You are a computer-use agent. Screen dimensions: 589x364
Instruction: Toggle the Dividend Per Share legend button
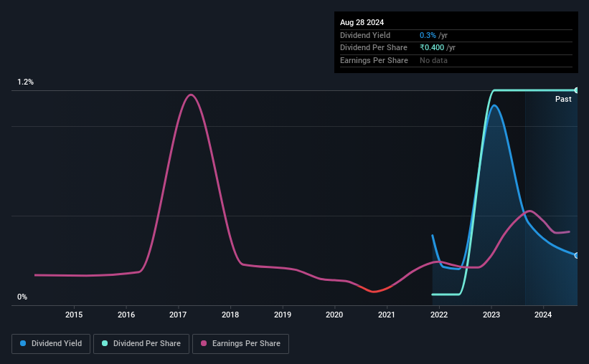coord(146,344)
